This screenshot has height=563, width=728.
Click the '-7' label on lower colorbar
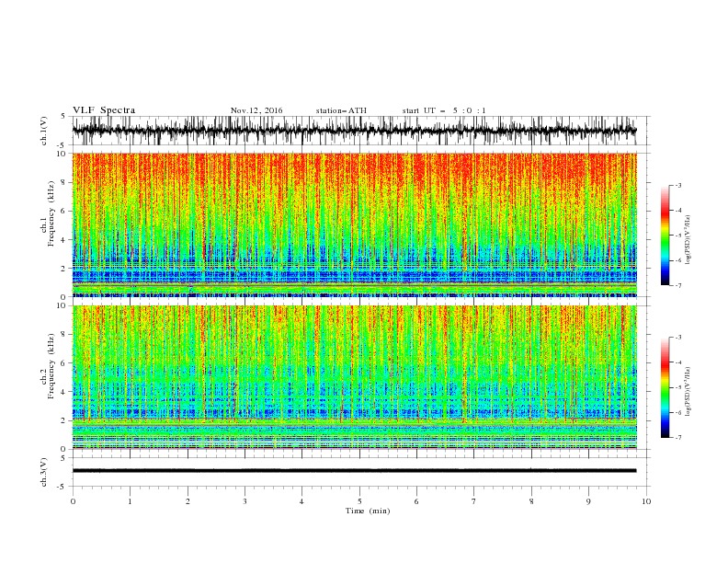coord(678,438)
